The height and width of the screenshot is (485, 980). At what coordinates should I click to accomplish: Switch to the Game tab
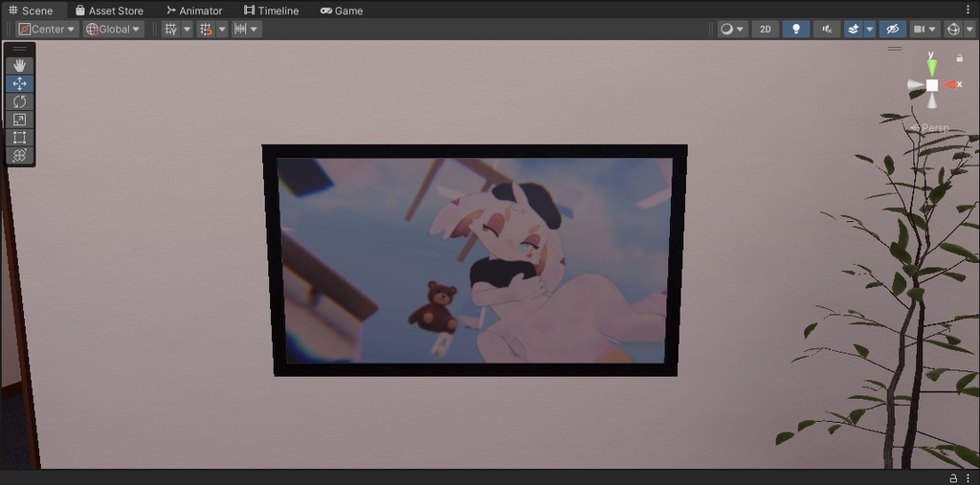(x=342, y=11)
